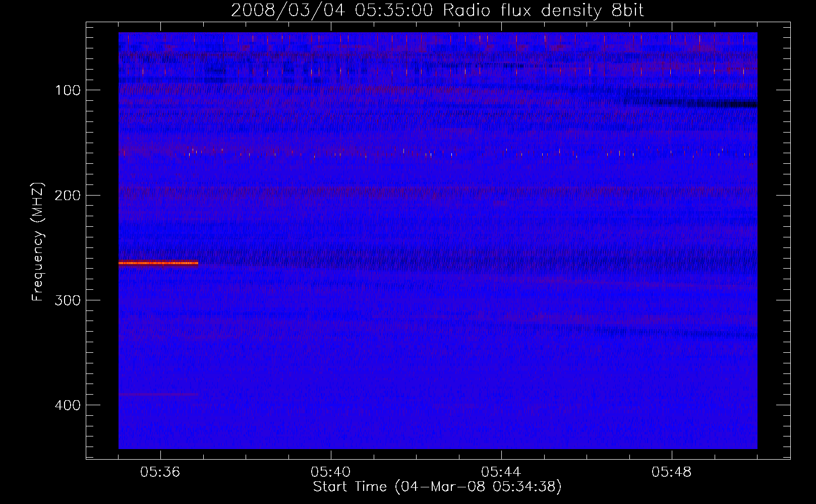The image size is (816, 504).
Task: Click the 05:48 time tick label
Action: (672, 472)
